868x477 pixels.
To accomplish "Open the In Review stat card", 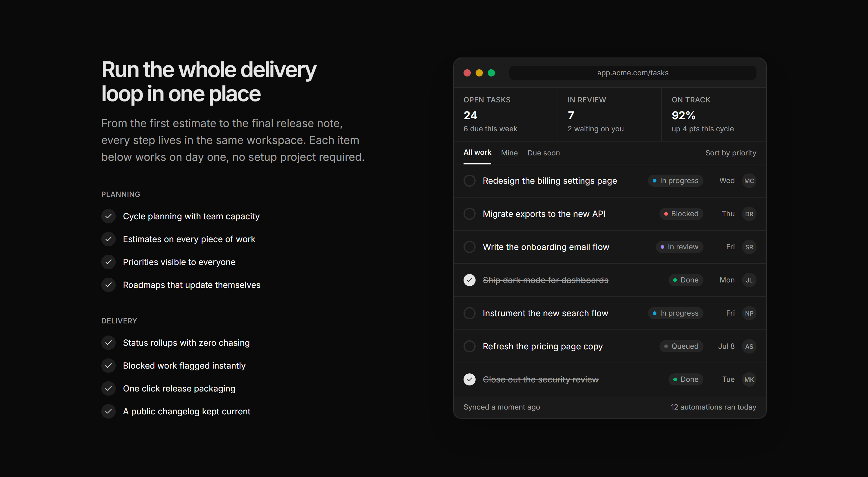I will pyautogui.click(x=609, y=114).
